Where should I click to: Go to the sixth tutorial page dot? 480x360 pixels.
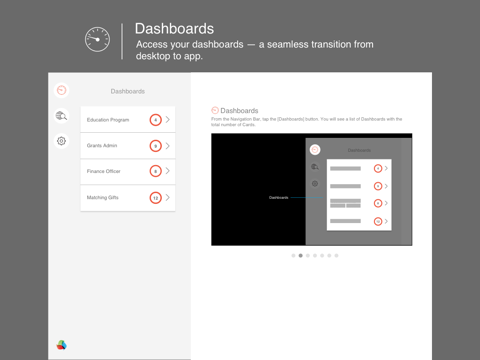click(329, 256)
